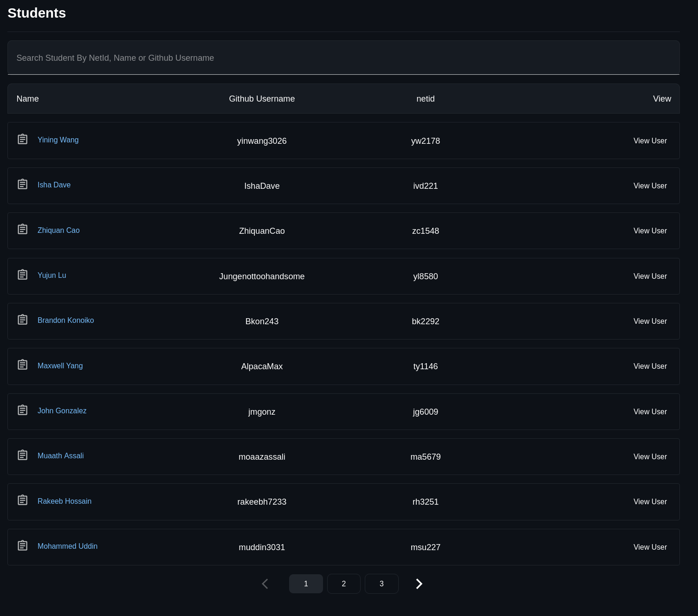Open the Yining Wang profile link
Viewport: 698px width, 616px height.
(x=58, y=140)
